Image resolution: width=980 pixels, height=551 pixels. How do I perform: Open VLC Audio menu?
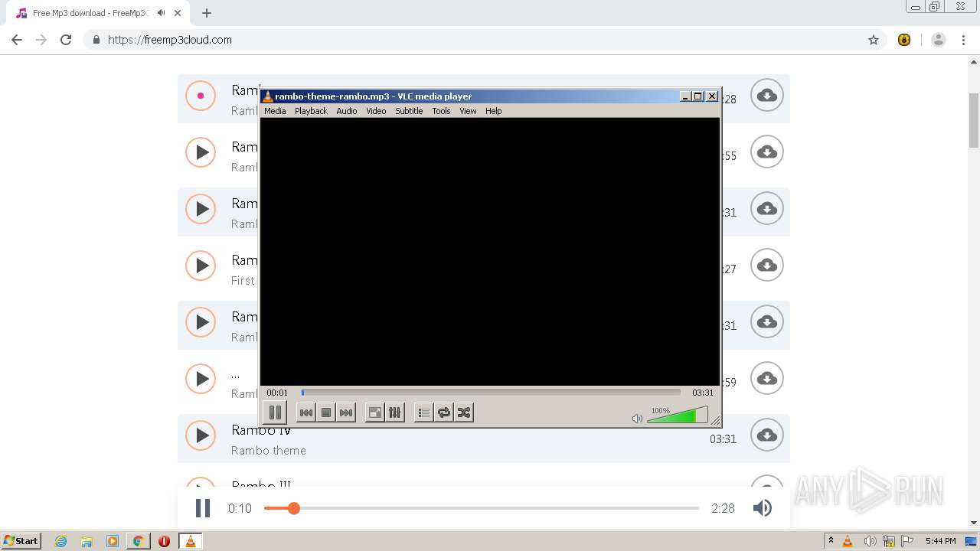[x=347, y=111]
